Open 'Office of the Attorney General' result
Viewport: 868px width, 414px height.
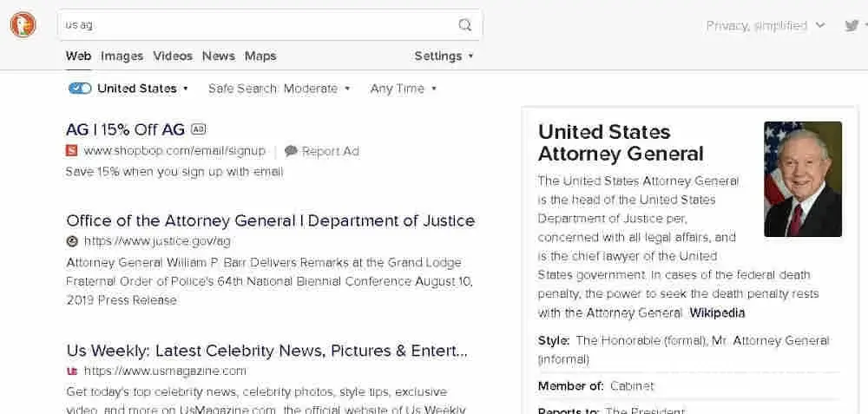click(x=271, y=220)
